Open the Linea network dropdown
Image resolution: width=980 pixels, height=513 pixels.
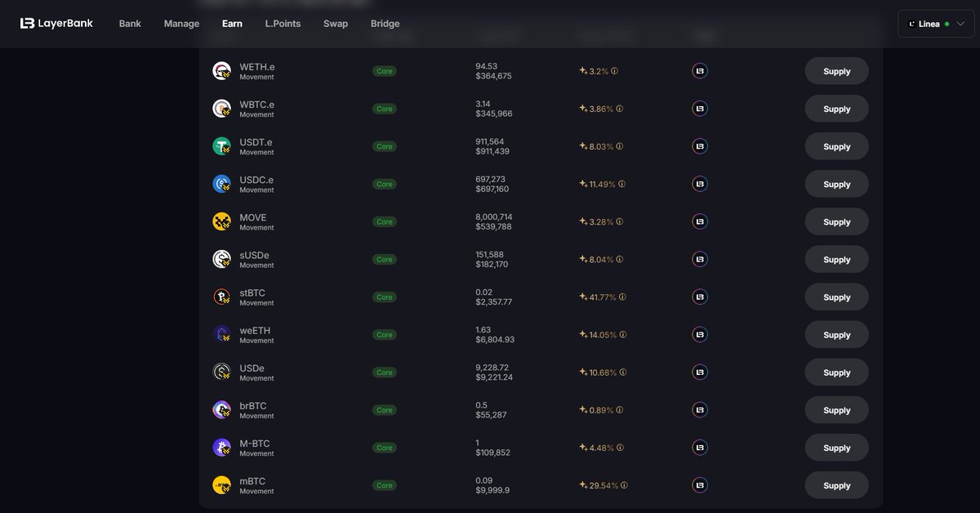[x=936, y=24]
